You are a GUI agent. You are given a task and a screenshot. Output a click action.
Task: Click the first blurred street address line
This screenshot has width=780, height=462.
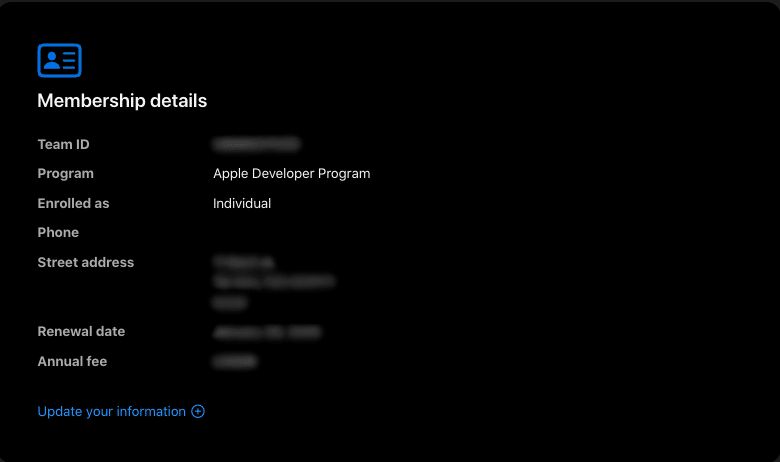pos(243,263)
